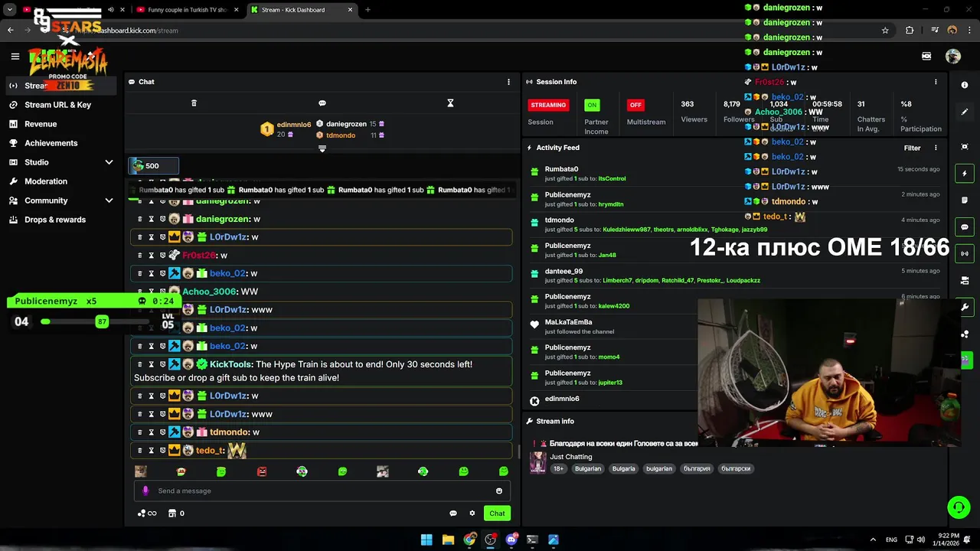This screenshot has height=551, width=980.
Task: Click the channel points infinity icon
Action: click(x=147, y=514)
